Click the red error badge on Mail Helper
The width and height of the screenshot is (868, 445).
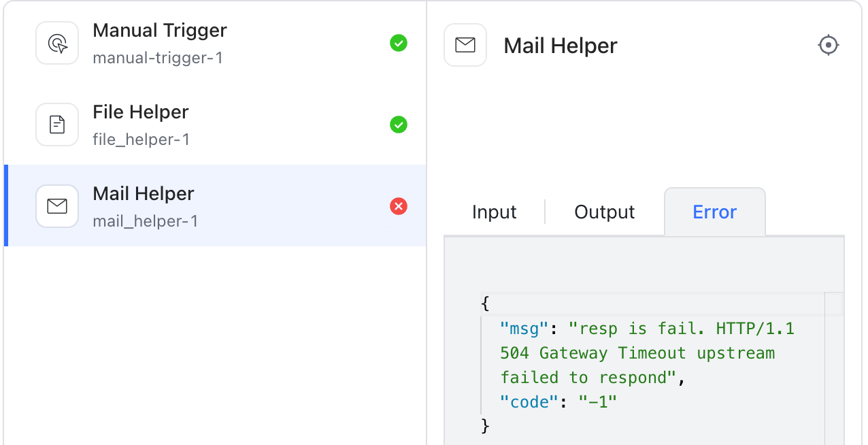pos(399,205)
